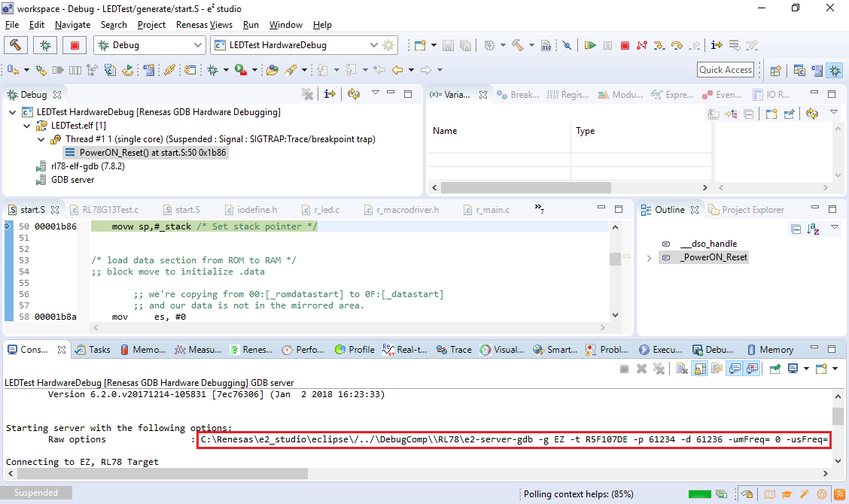Toggle Show Console When Standard Out Changes

tap(735, 369)
